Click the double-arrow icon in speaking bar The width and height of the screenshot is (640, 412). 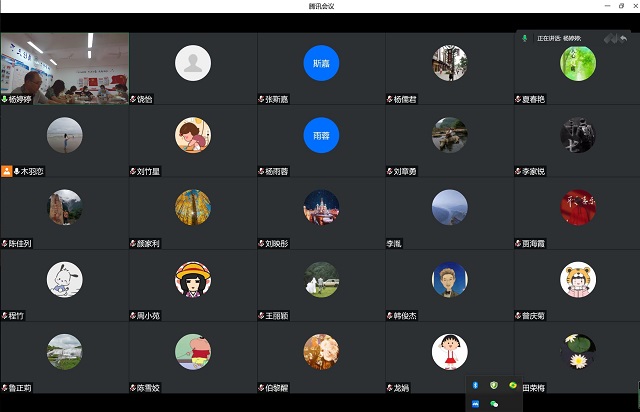(x=609, y=38)
